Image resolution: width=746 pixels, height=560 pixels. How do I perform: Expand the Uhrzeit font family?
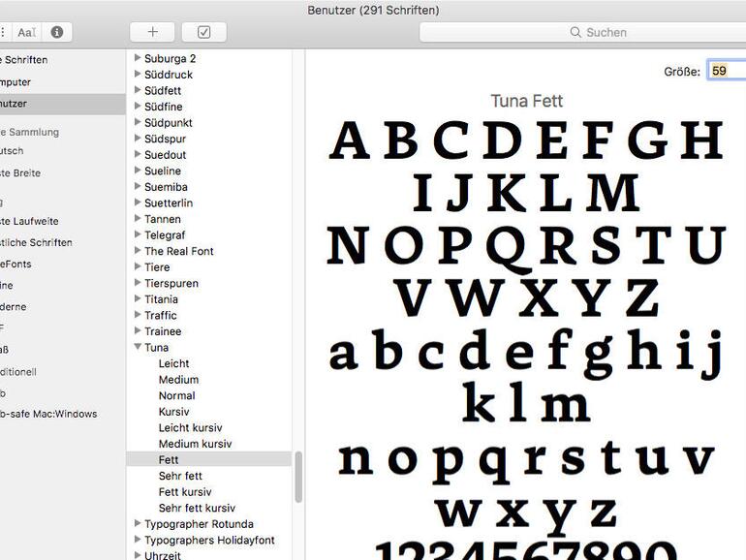[138, 555]
